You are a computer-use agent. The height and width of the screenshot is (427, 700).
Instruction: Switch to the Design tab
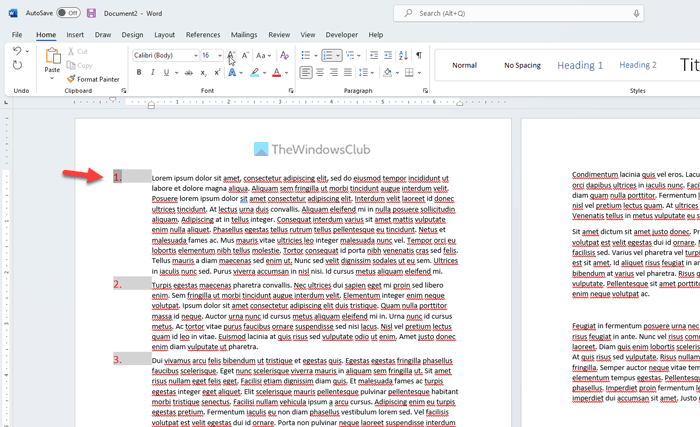click(x=133, y=35)
